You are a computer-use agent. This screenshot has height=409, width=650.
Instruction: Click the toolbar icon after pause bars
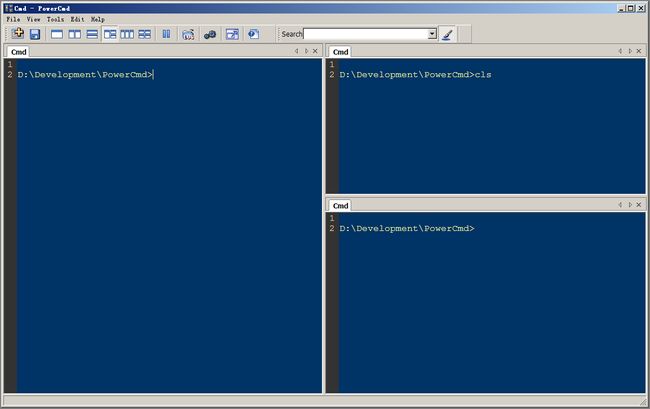pos(188,34)
